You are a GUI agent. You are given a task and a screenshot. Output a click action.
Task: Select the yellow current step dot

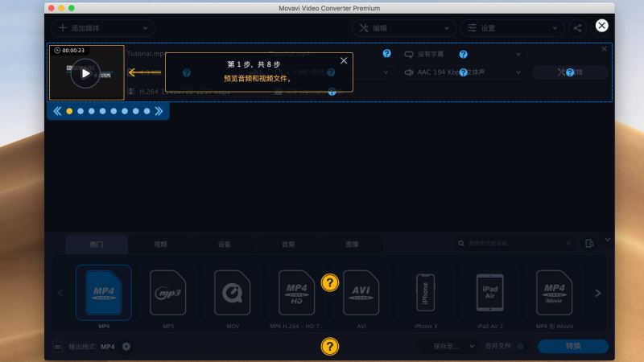tap(69, 111)
